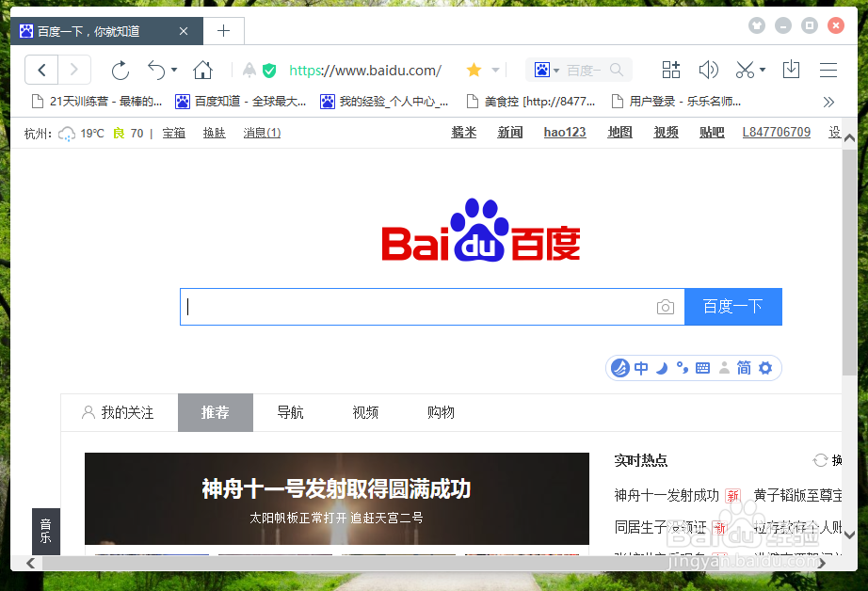Open the hao123 link
The height and width of the screenshot is (591, 868).
(564, 132)
